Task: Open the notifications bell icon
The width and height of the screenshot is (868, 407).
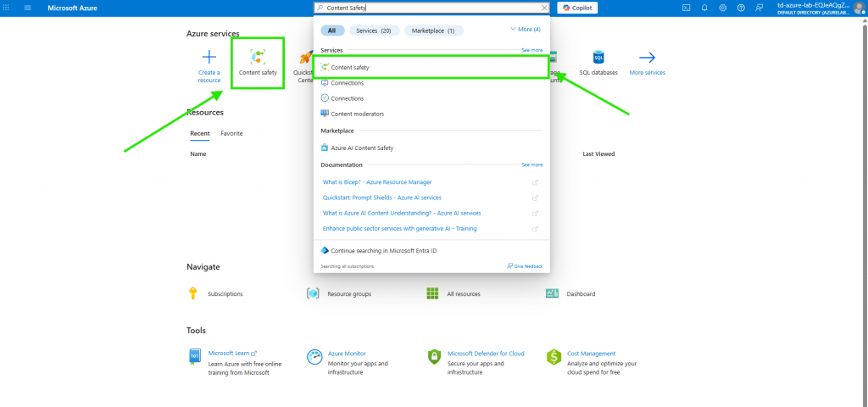Action: (x=704, y=8)
